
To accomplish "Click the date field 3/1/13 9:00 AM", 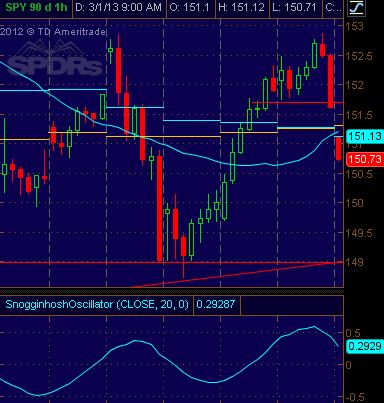I will pos(118,7).
